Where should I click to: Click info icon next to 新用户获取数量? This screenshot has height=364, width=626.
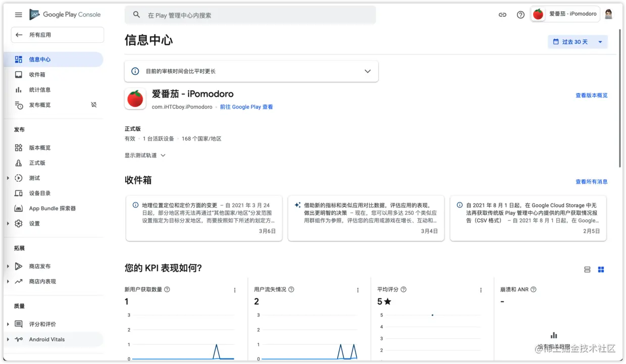(167, 290)
